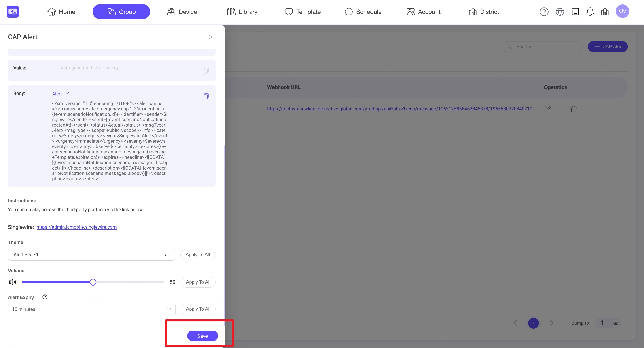Show Alert Expiry help tooltip

(x=45, y=297)
